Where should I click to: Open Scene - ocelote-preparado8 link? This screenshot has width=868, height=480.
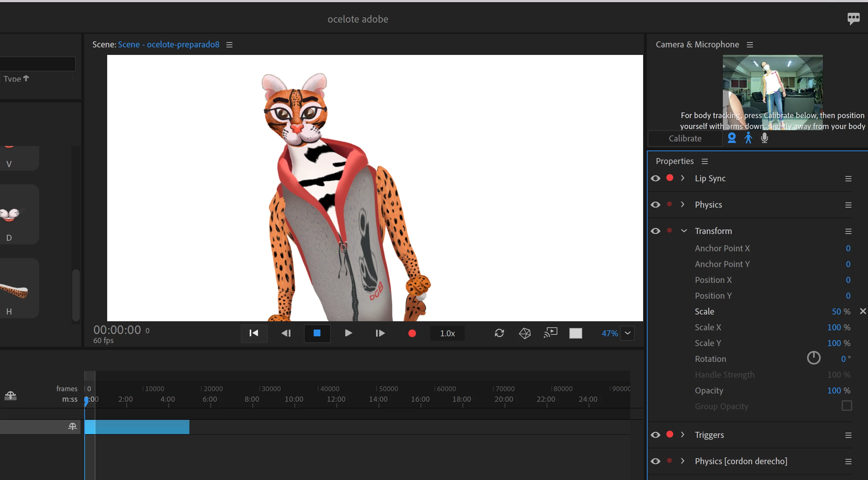pos(168,44)
